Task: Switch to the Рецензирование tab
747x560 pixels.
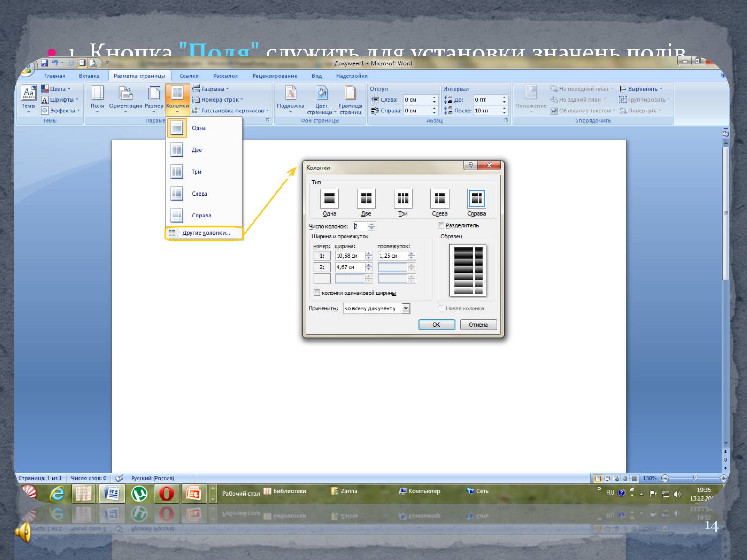Action: click(275, 76)
